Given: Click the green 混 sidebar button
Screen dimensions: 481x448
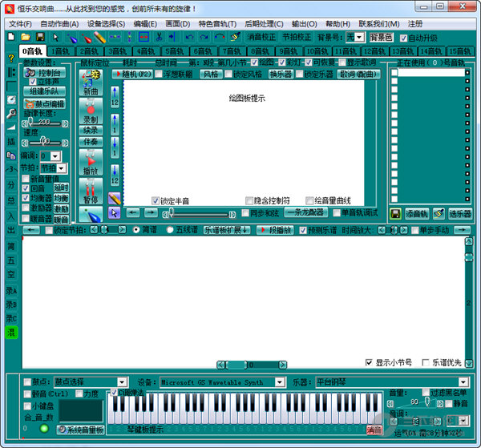Looking at the screenshot, I should (11, 333).
